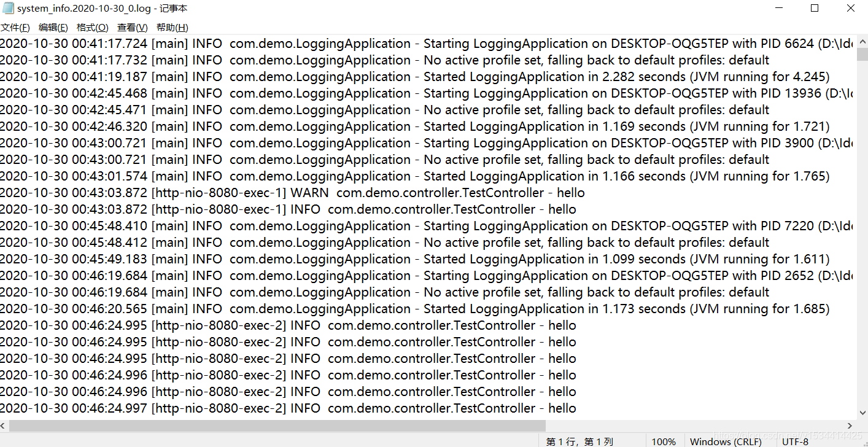Viewport: 868px width, 447px height.
Task: Click the horizontal scrollbar right arrow
Action: pos(850,426)
